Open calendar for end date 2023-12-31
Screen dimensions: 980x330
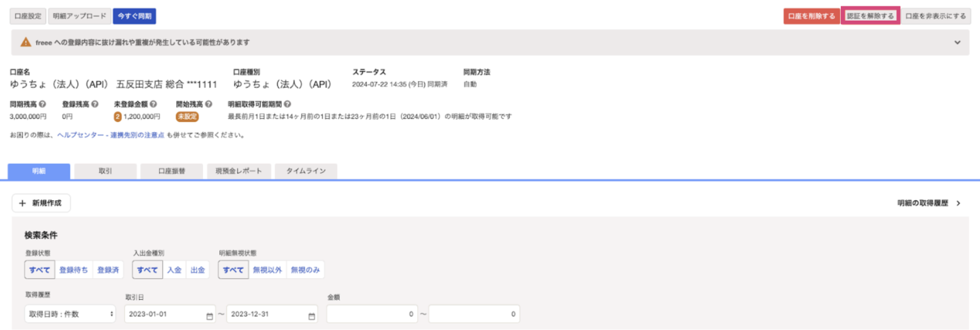(312, 316)
